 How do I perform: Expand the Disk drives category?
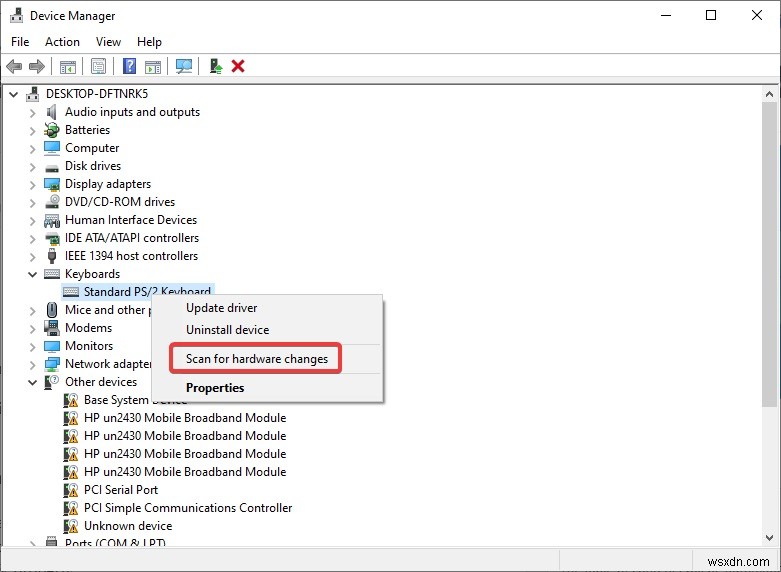click(x=32, y=166)
